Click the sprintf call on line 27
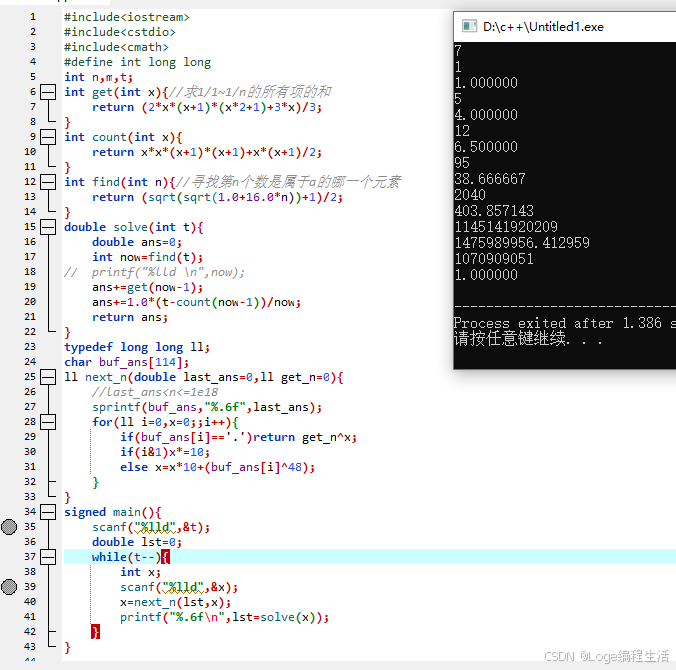 (x=207, y=407)
